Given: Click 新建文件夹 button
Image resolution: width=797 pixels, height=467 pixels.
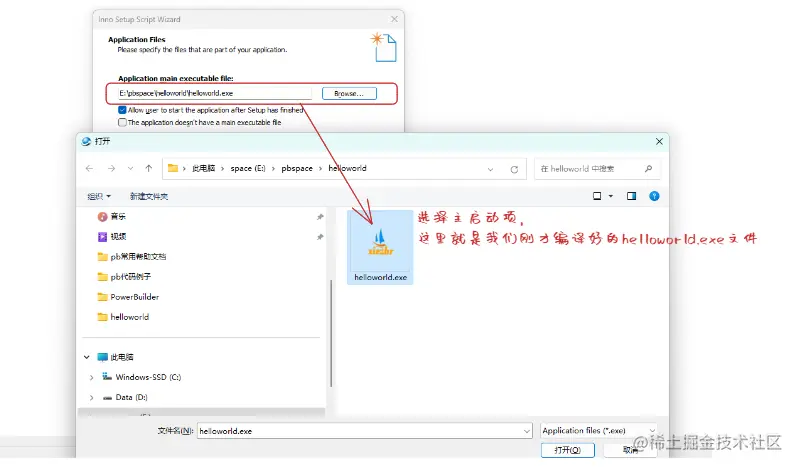Looking at the screenshot, I should point(149,196).
